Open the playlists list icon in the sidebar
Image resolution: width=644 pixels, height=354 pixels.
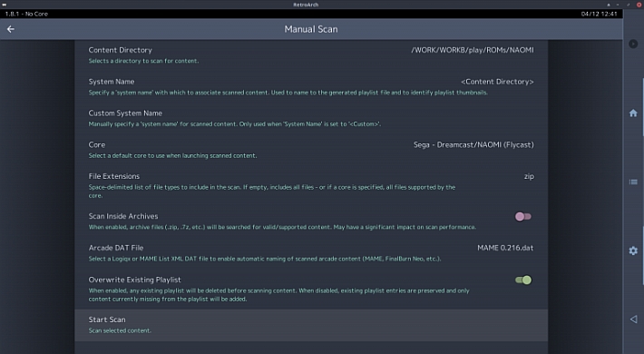(x=633, y=182)
